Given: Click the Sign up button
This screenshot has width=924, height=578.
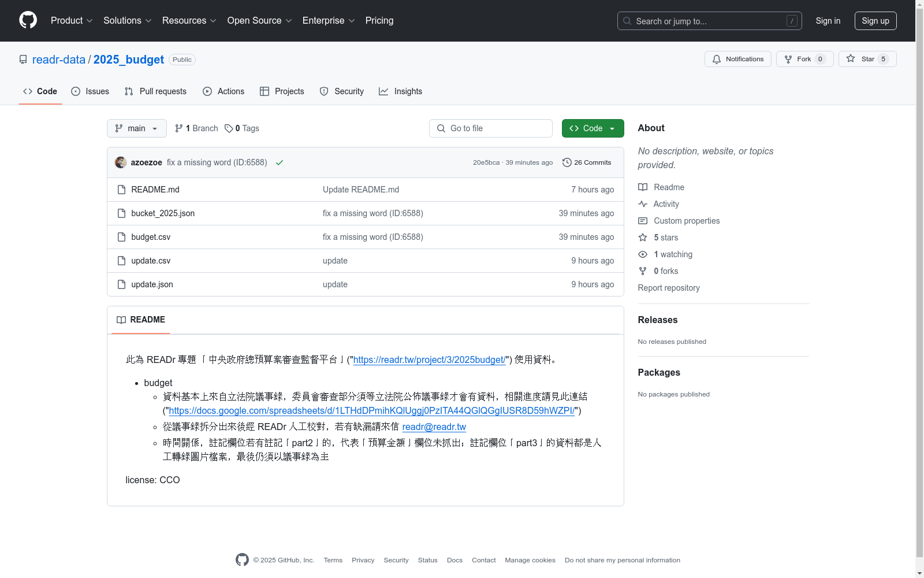Looking at the screenshot, I should (875, 21).
